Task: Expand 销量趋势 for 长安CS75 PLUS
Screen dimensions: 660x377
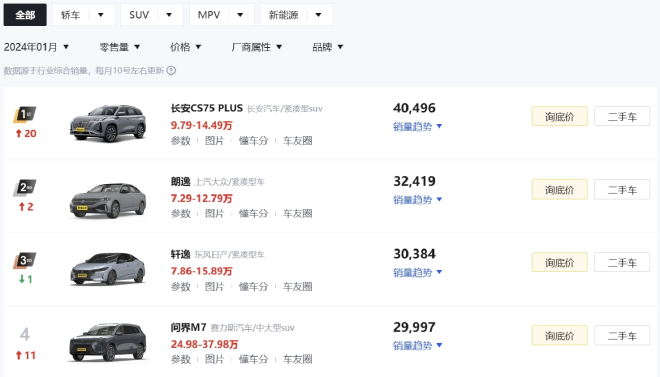Action: click(x=417, y=126)
